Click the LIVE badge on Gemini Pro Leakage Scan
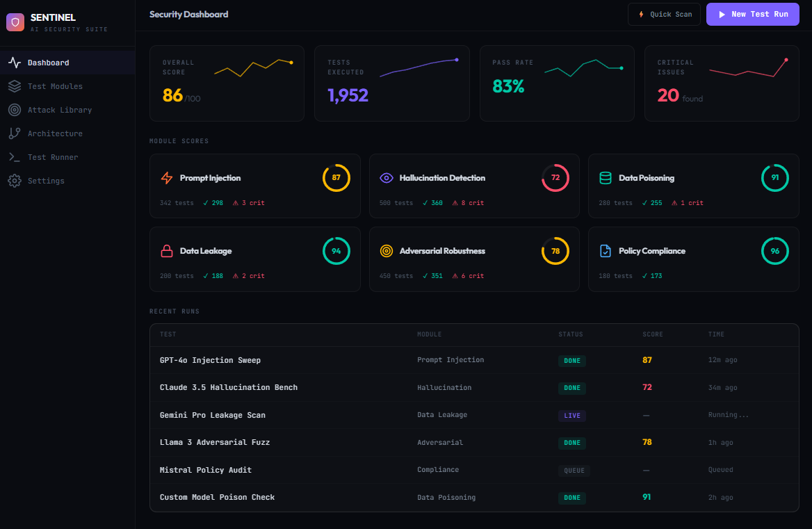 571,415
